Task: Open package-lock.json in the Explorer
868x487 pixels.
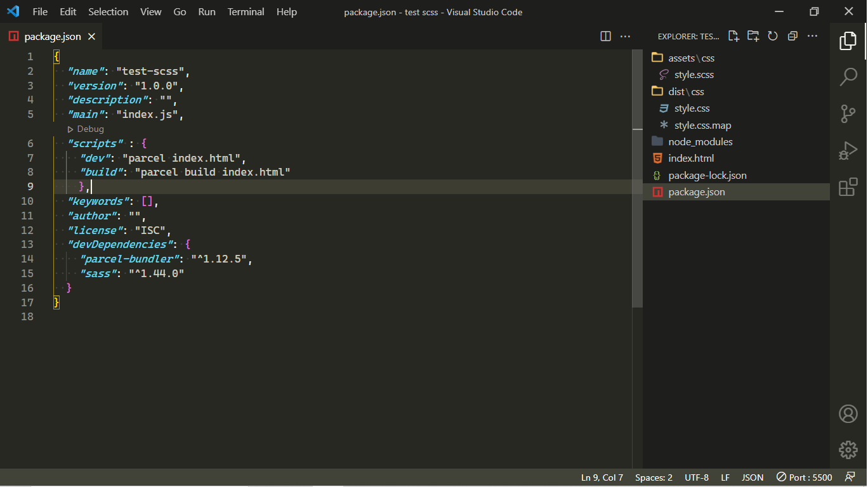Action: click(x=736, y=176)
